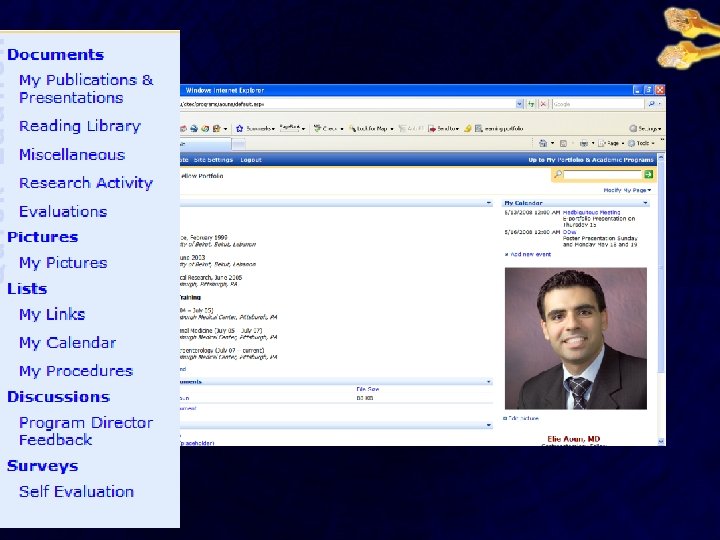Open the DDW calendar event
This screenshot has width=720, height=540.
[569, 232]
